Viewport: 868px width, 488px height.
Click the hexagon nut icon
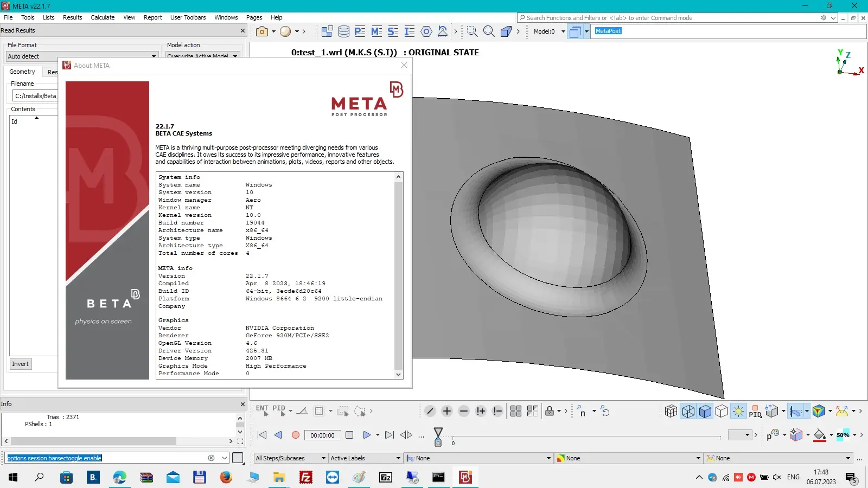click(426, 31)
